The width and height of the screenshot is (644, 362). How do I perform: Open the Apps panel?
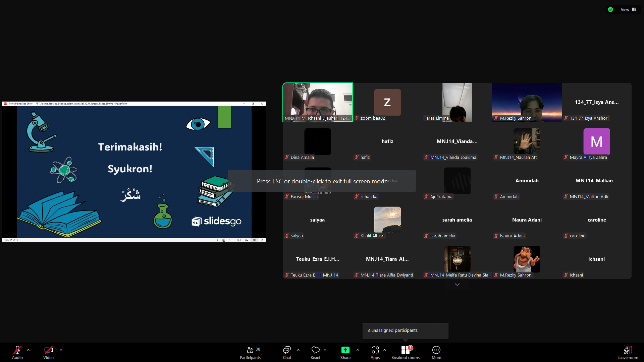click(375, 352)
